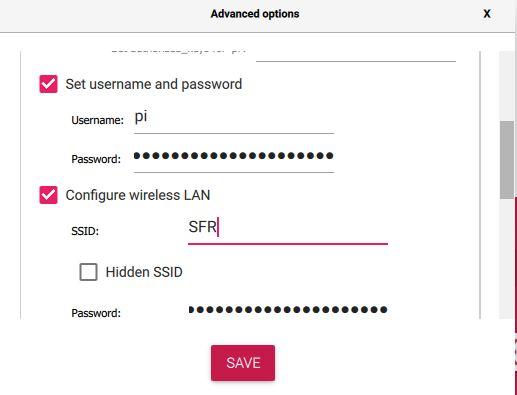Close the Advanced options dialog
This screenshot has width=517, height=395.
487,14
